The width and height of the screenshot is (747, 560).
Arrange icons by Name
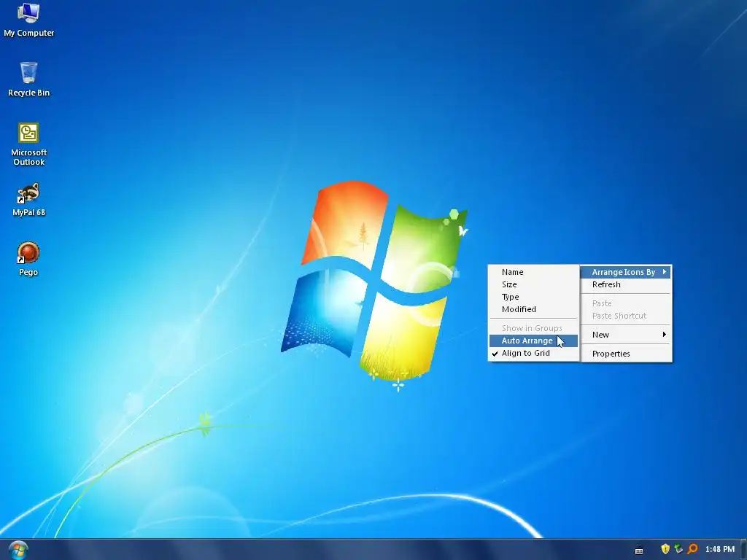(533, 272)
